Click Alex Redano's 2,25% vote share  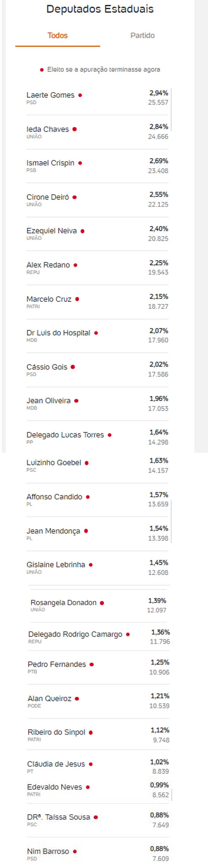point(159,263)
